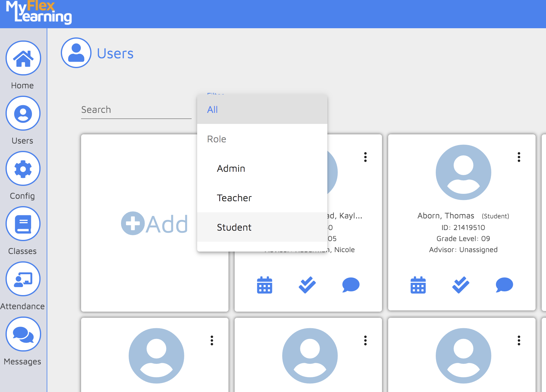
Task: Click the attendance checkmarks on Aborn's card
Action: (460, 285)
